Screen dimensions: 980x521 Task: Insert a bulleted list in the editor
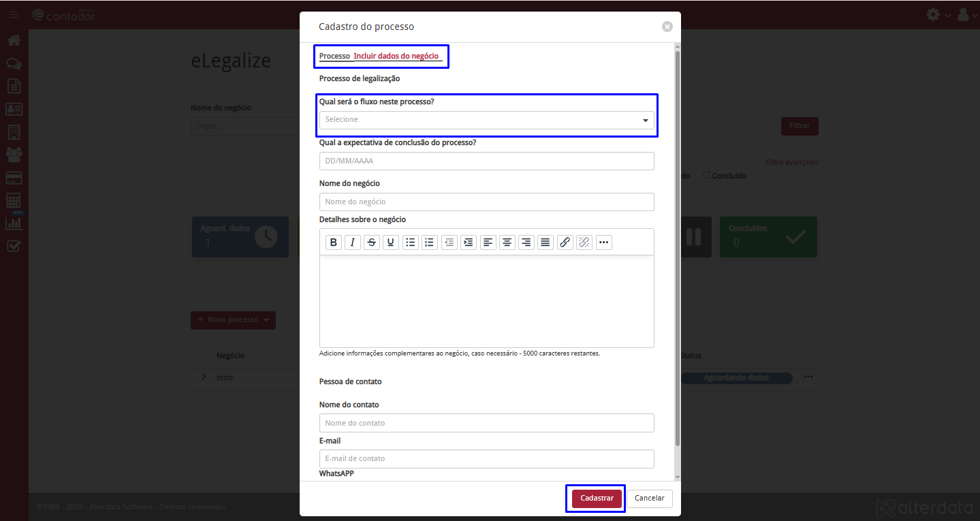click(411, 242)
